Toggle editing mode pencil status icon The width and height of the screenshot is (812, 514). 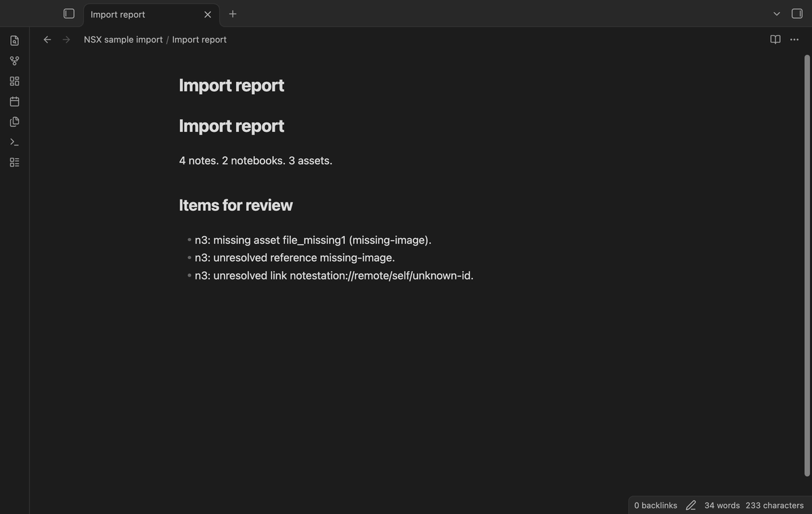coord(691,505)
